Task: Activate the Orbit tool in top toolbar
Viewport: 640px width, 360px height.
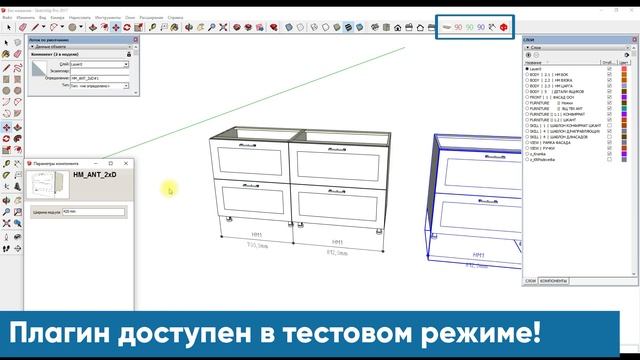Action: pos(189,27)
